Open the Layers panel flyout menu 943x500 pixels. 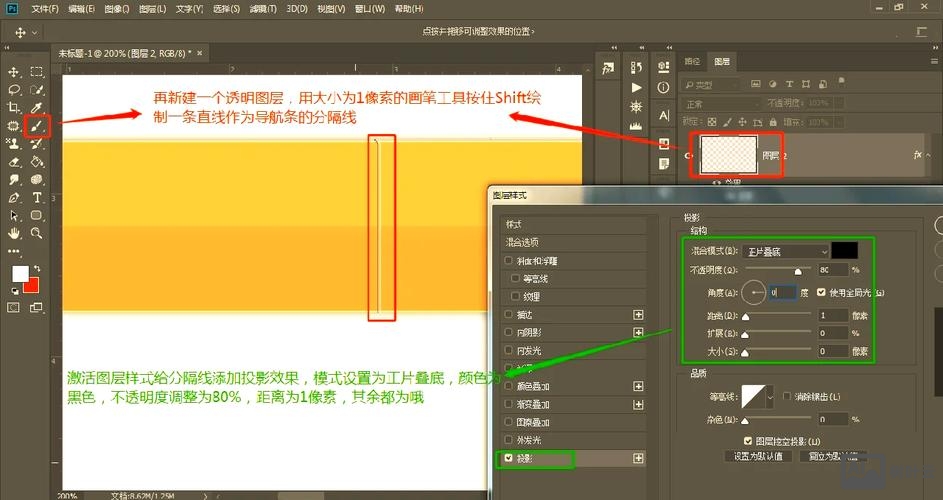(934, 61)
